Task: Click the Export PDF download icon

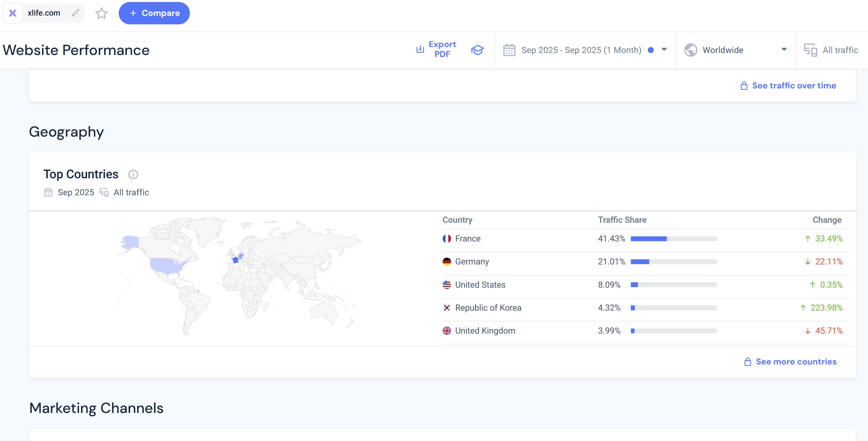Action: coord(420,50)
